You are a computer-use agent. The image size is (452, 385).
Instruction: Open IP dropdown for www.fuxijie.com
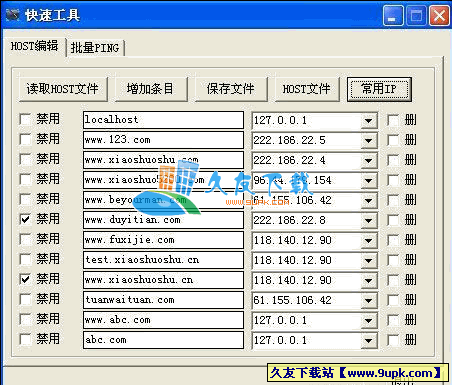coord(368,240)
